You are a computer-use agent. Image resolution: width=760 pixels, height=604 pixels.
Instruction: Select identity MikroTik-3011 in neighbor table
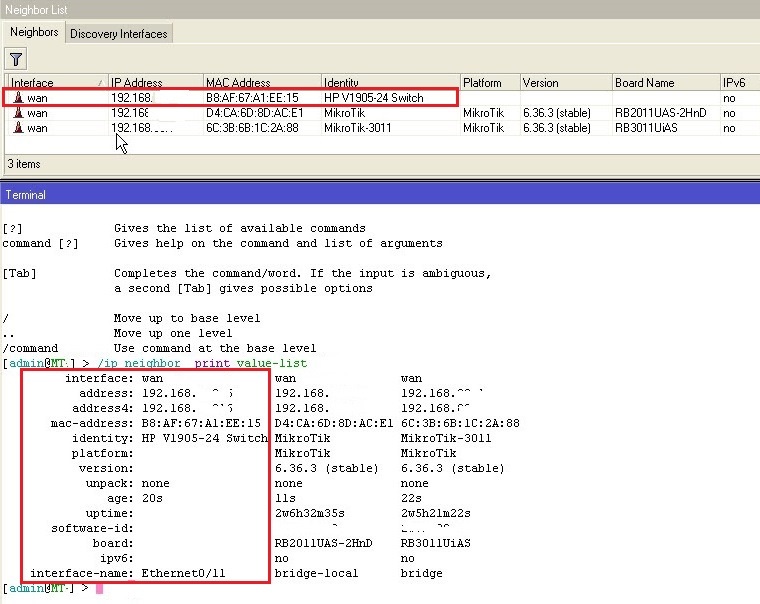click(x=357, y=128)
